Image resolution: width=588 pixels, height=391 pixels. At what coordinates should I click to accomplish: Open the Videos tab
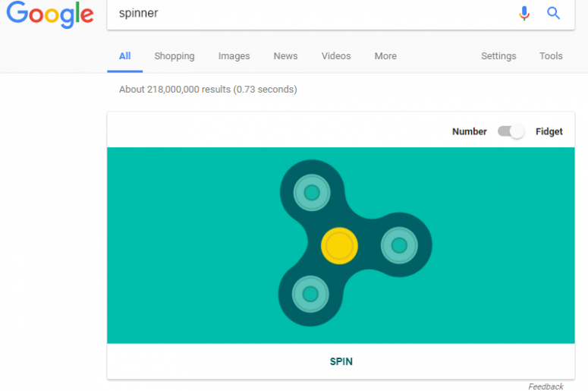tap(336, 56)
